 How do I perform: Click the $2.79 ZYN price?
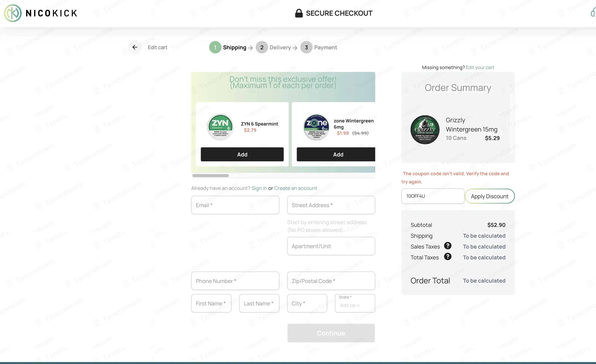[250, 130]
